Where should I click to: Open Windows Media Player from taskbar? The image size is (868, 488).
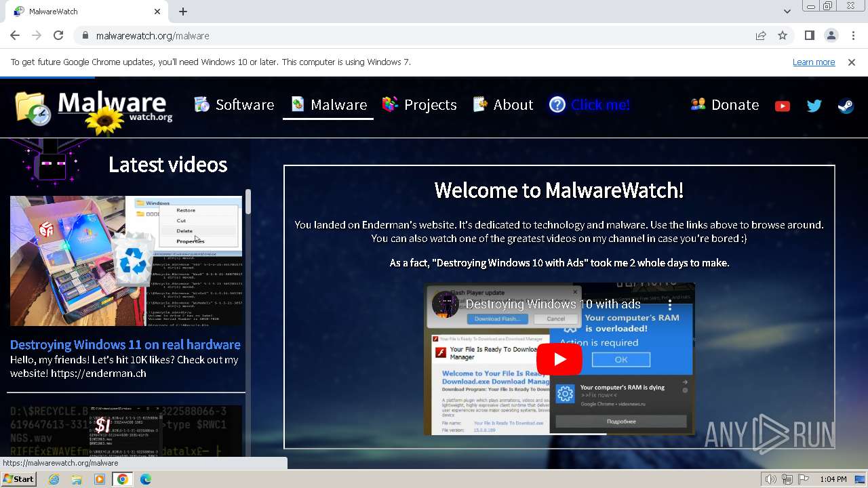100,479
